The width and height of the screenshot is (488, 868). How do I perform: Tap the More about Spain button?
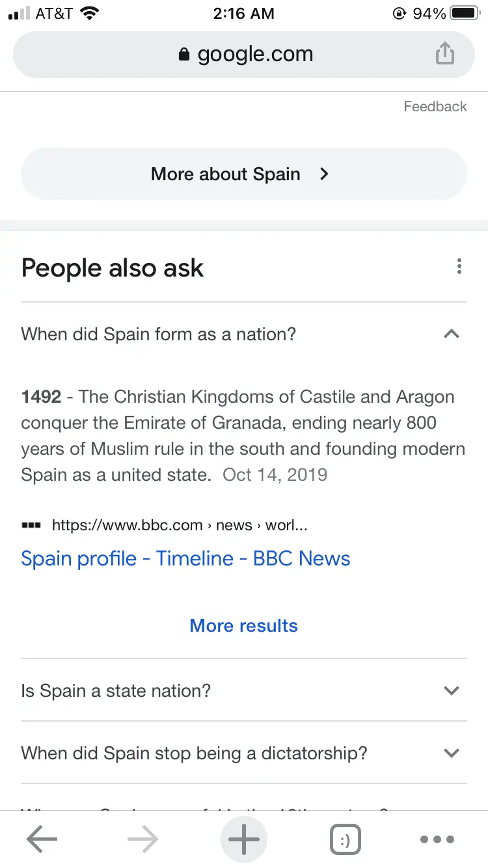point(244,174)
